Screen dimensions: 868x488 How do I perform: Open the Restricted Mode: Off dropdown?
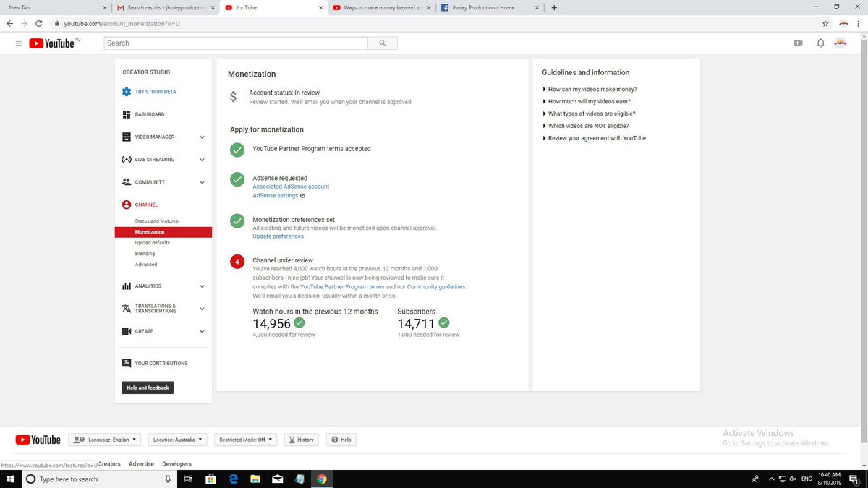pos(246,440)
